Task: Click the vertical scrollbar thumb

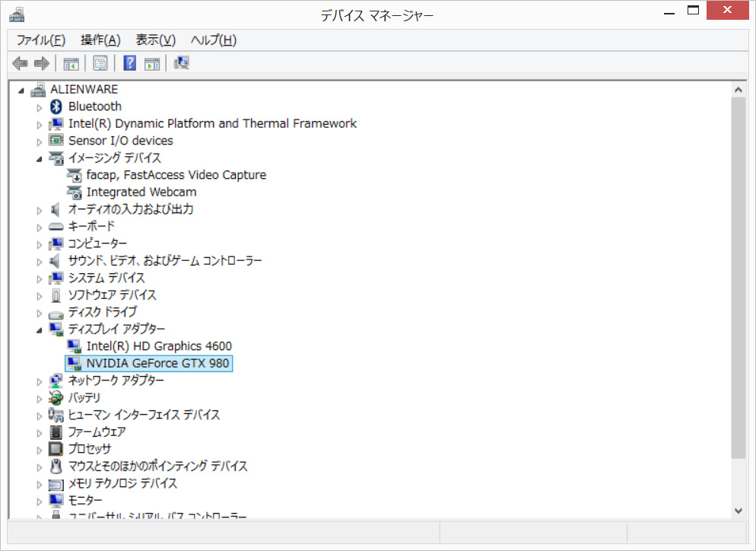Action: point(739,278)
